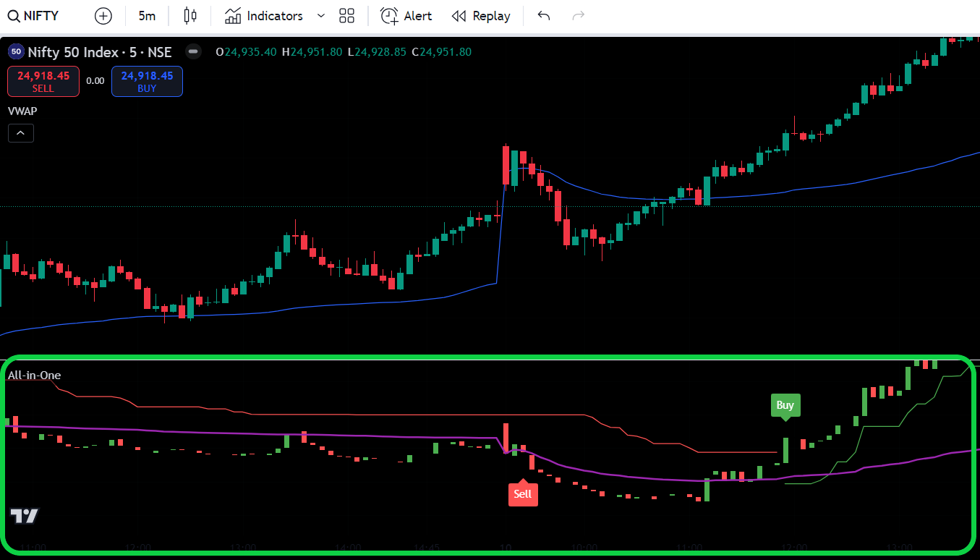980x560 pixels.
Task: Click the grey market status circle icon
Action: pos(193,52)
